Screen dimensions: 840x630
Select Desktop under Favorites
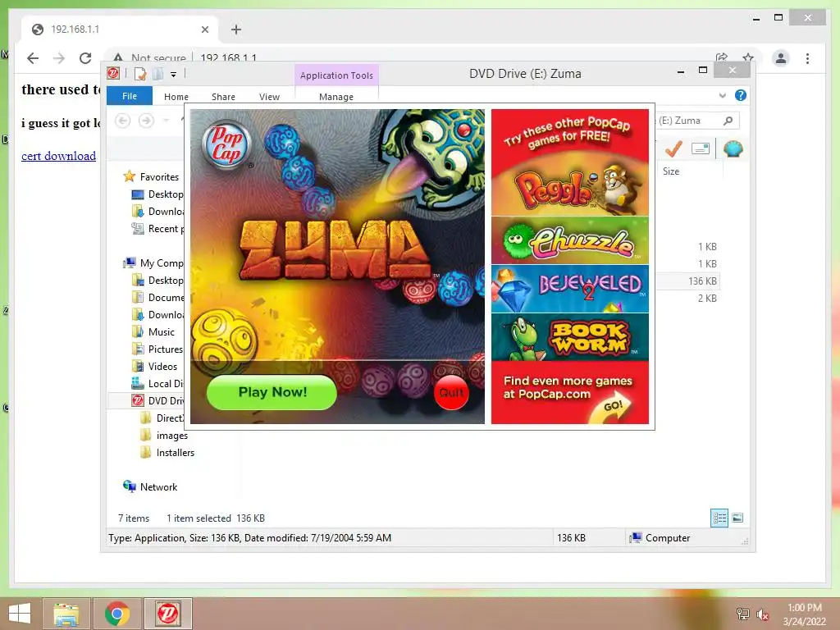(157, 194)
